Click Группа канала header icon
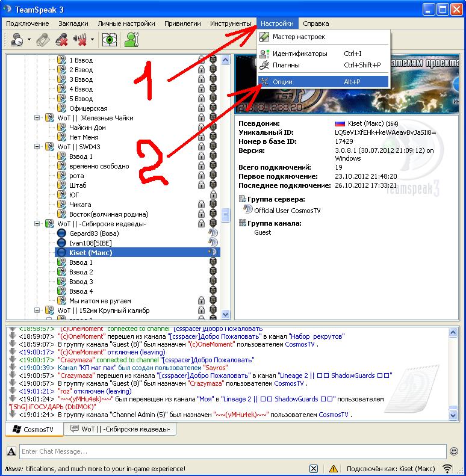466x476 pixels. pyautogui.click(x=242, y=223)
